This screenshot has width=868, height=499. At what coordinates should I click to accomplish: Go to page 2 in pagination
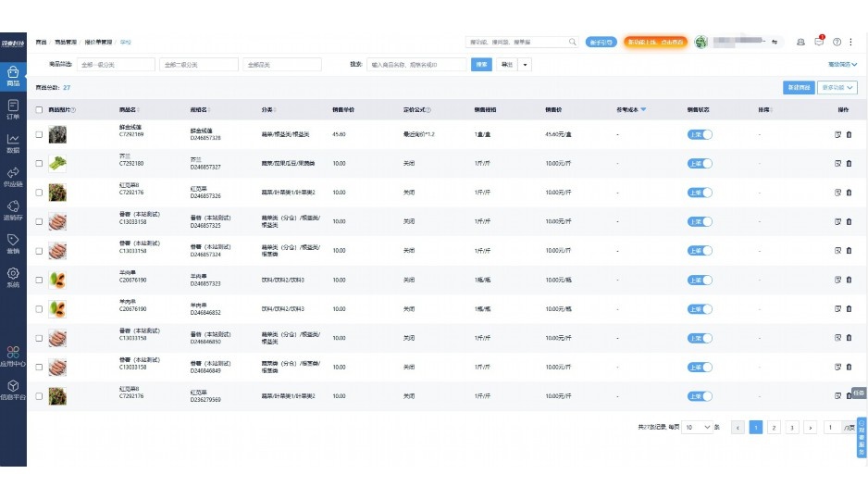tap(774, 428)
